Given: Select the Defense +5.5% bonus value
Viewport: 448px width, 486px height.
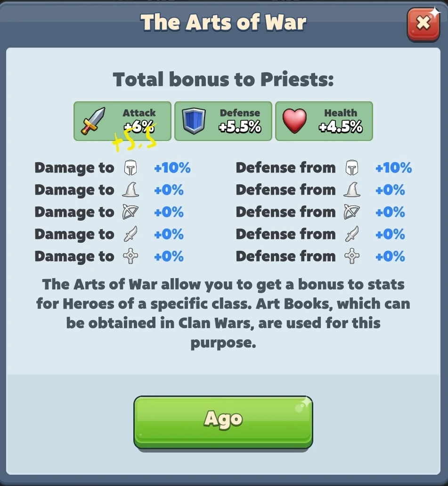Looking at the screenshot, I should point(240,127).
